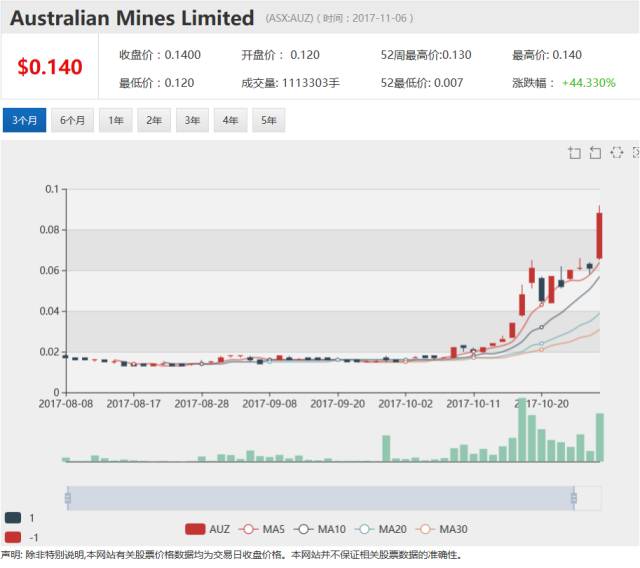Select the 3个月 time range tab

[24, 120]
